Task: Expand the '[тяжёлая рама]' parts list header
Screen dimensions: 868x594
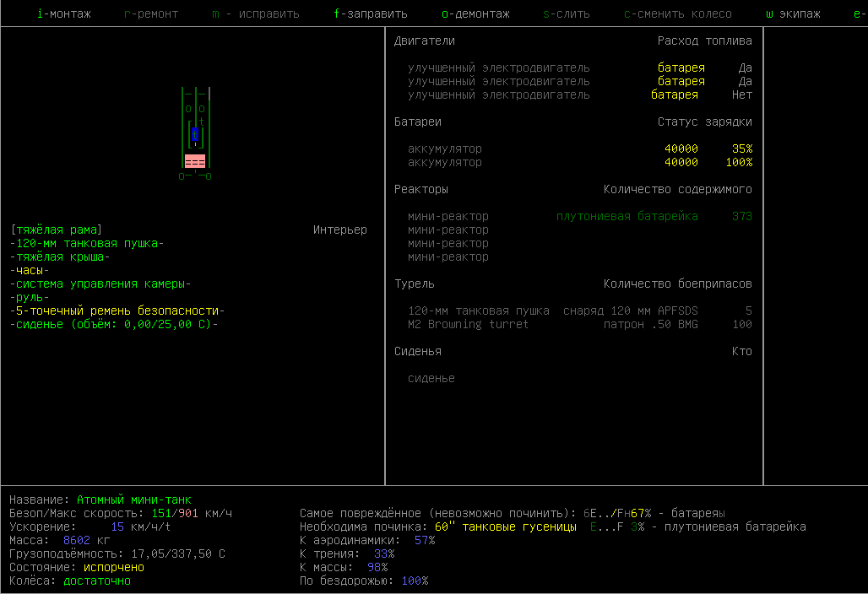Action: coord(57,229)
